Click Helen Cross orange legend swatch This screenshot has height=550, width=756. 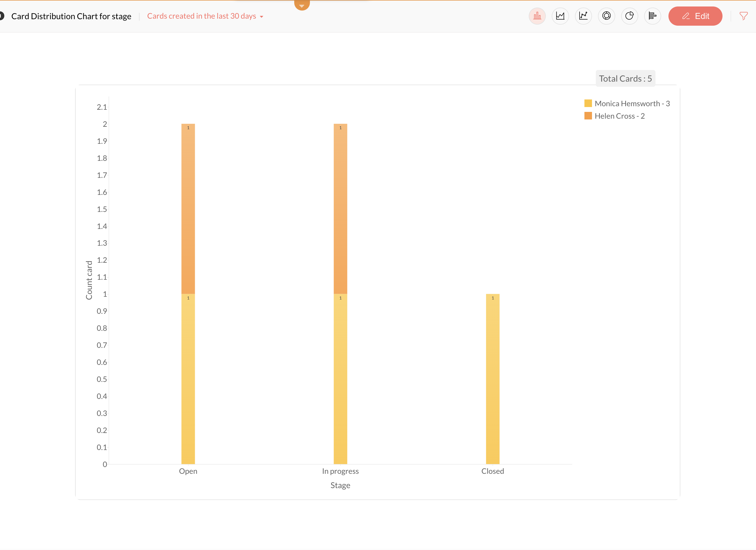click(x=588, y=116)
